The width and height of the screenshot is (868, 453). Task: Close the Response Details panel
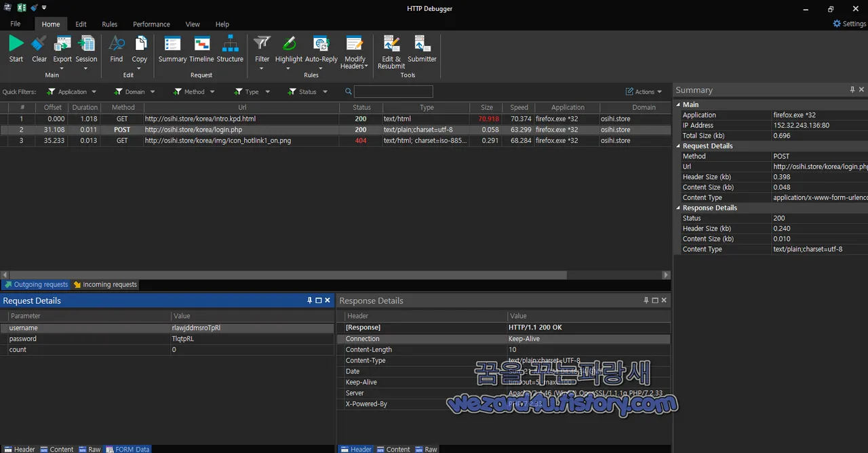tap(664, 300)
